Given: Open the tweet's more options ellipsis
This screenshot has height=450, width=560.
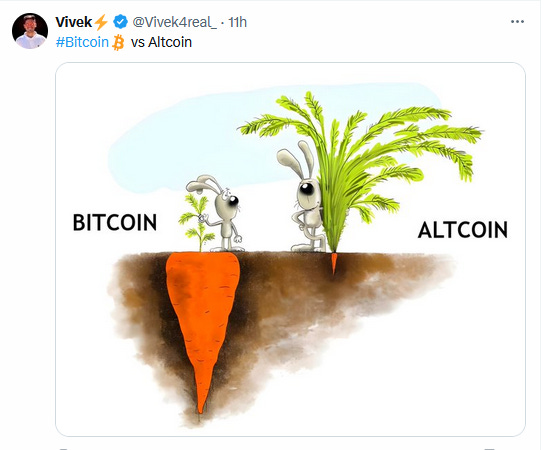Looking at the screenshot, I should point(517,22).
